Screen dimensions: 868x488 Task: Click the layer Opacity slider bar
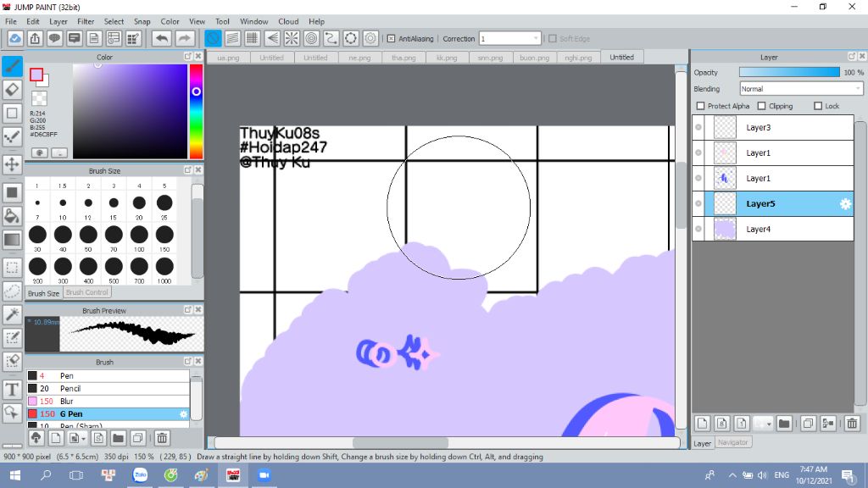tap(789, 73)
